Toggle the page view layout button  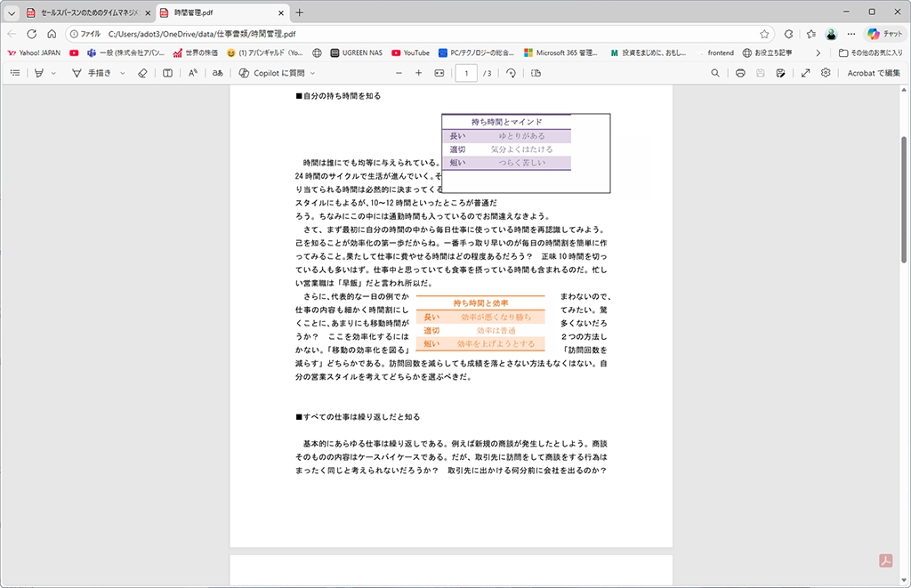tap(536, 73)
